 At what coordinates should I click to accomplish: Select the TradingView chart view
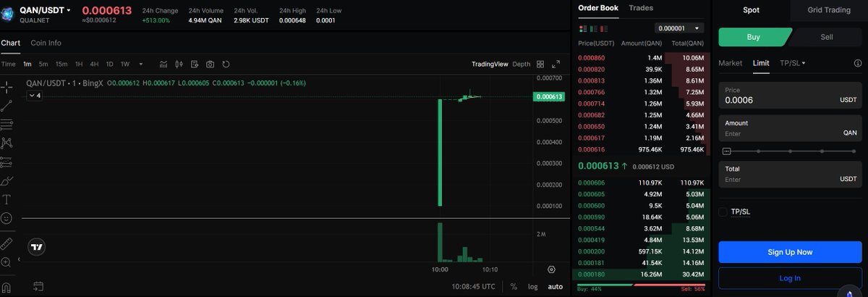pos(490,64)
